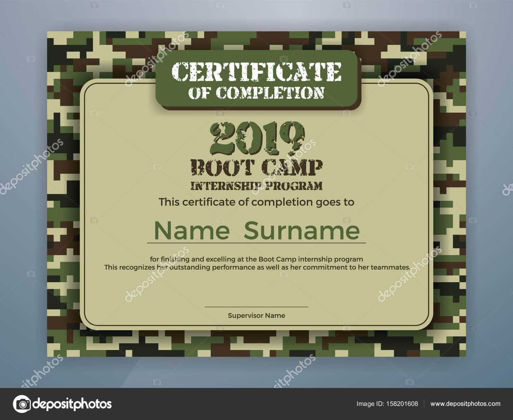
Task: Click 'This certificate of completion goes to' line
Action: coord(256,202)
